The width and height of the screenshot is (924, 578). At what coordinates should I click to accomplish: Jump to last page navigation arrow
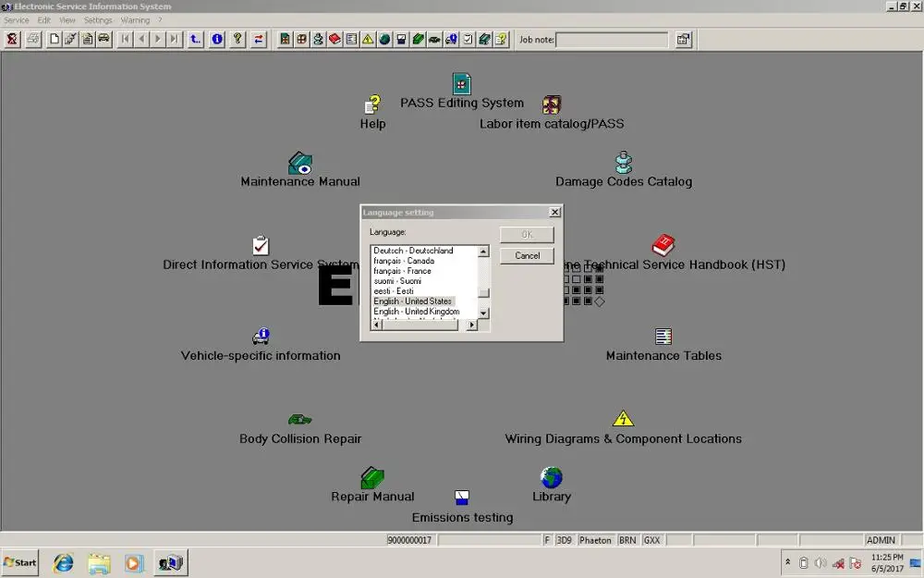pyautogui.click(x=175, y=40)
